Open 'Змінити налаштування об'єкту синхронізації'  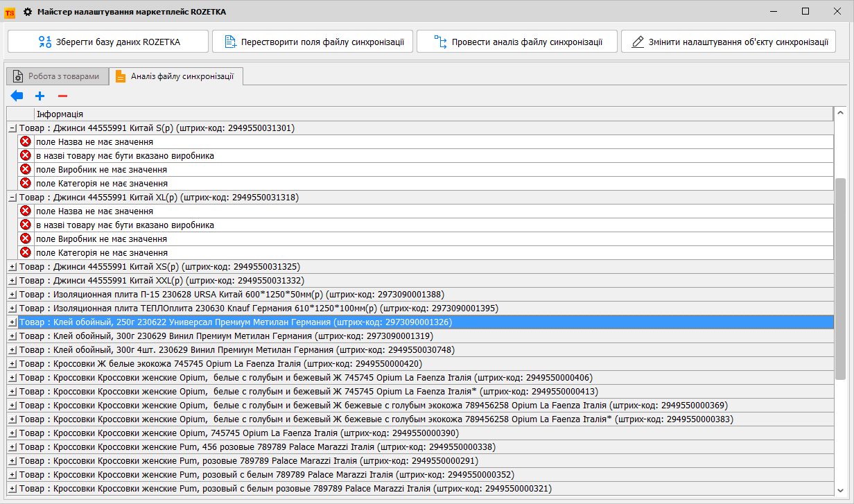tap(729, 42)
